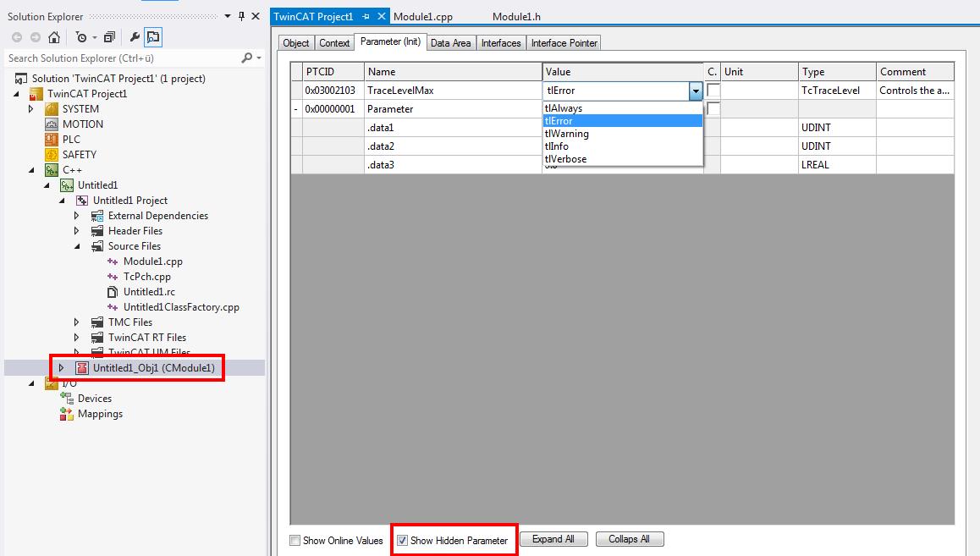This screenshot has width=980, height=556.
Task: Choose tlWarning from the trace level list
Action: click(623, 134)
